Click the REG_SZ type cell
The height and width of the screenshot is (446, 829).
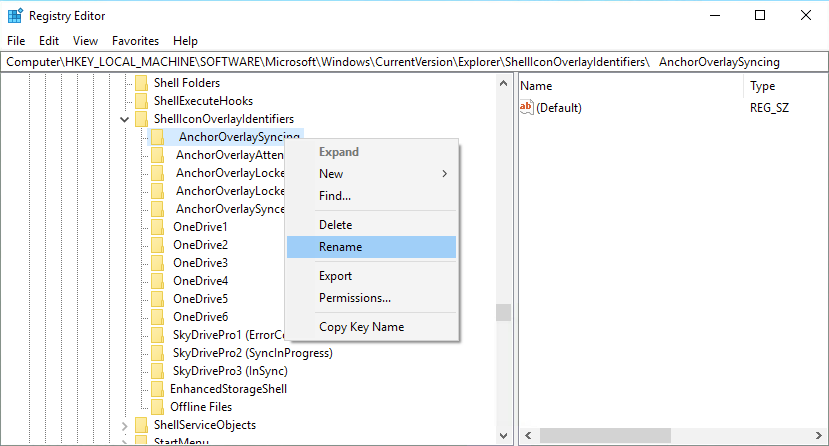(x=769, y=108)
